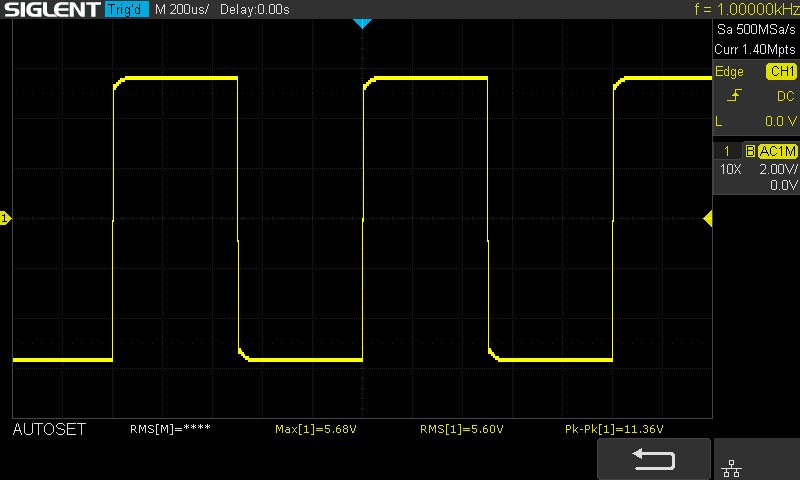Click the 2.00V/ vertical scale value
This screenshot has width=800, height=480.
coord(778,169)
